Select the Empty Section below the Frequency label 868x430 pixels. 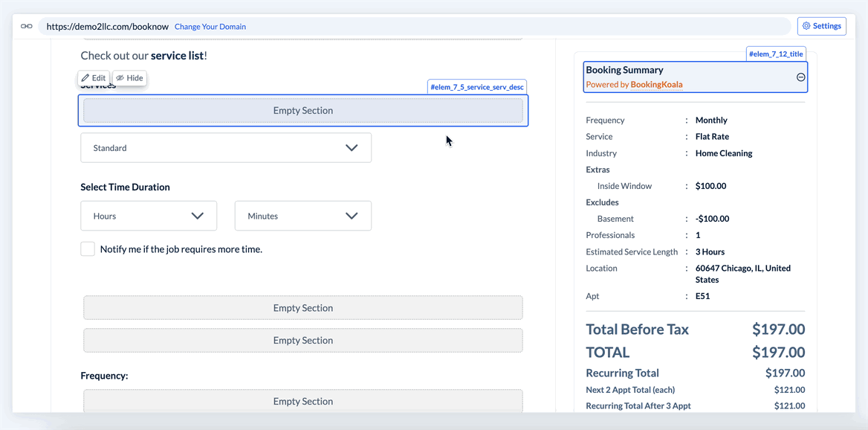303,402
